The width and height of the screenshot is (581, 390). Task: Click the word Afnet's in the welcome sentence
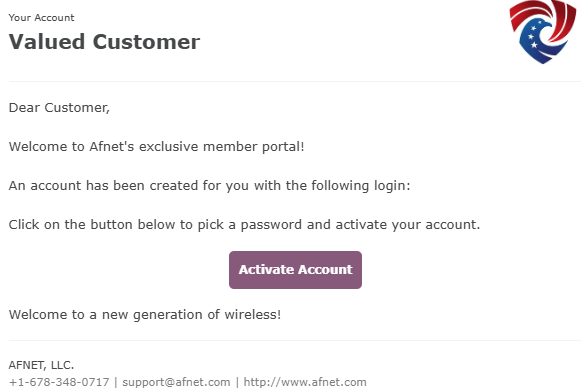tap(112, 146)
